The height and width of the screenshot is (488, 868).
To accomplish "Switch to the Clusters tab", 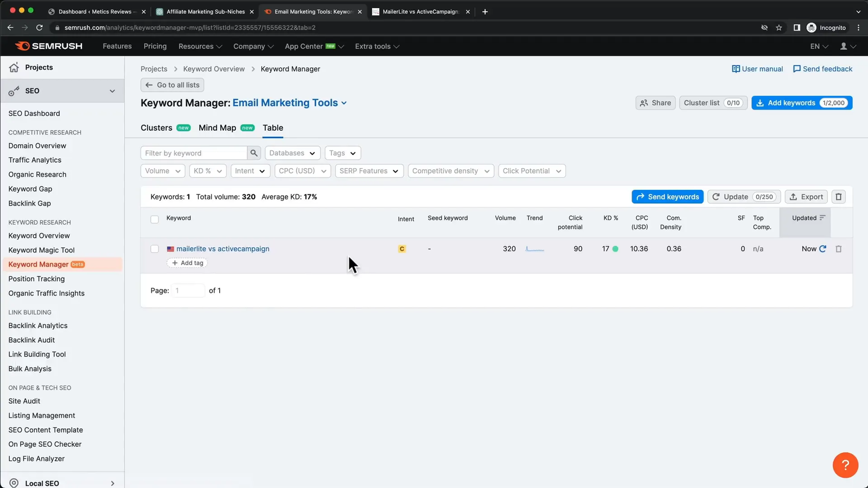I will [165, 128].
